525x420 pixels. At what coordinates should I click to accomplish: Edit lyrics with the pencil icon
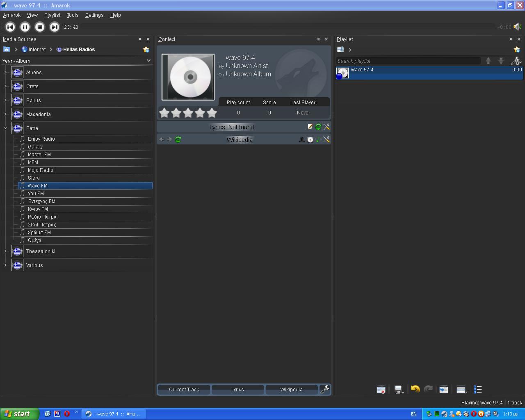[310, 127]
